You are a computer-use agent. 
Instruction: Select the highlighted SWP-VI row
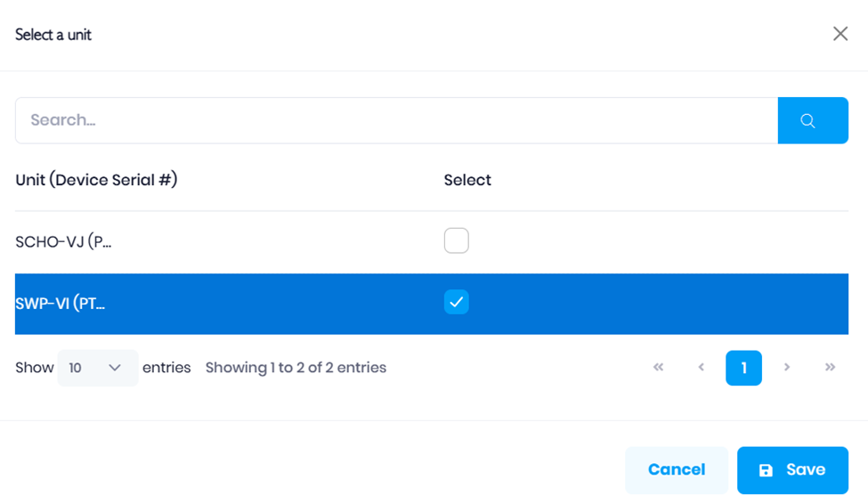pos(432,304)
